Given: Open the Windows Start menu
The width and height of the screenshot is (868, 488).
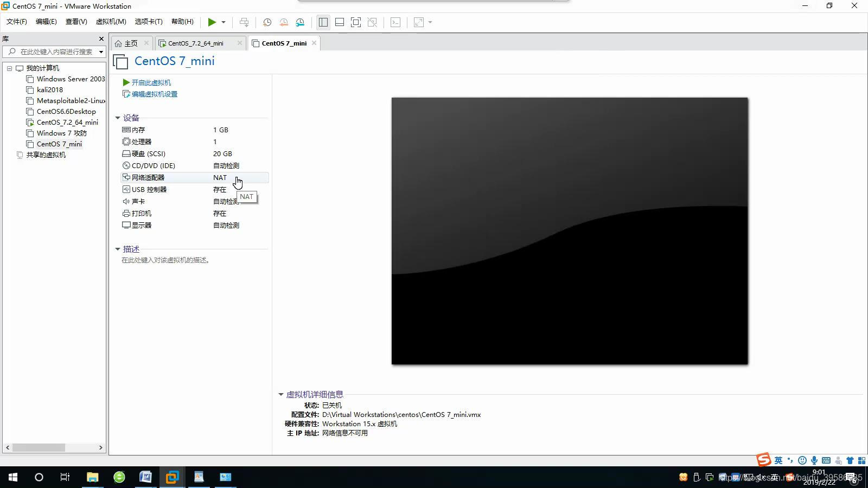Looking at the screenshot, I should pos(13,477).
